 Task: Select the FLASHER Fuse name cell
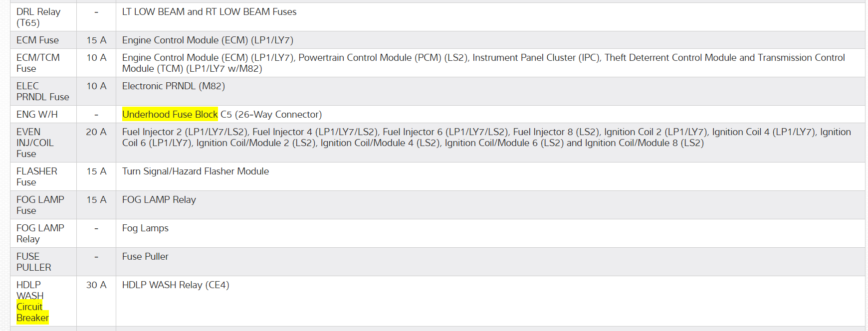[x=36, y=176]
